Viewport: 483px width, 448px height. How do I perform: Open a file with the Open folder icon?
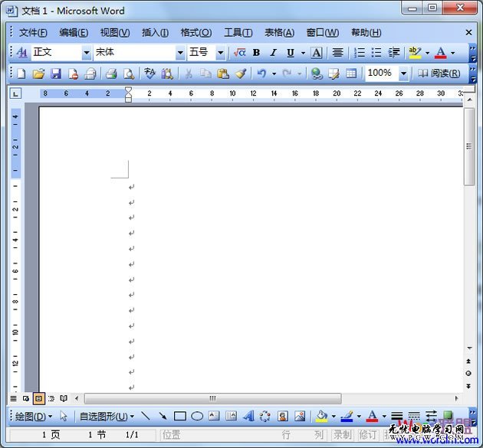click(x=38, y=74)
